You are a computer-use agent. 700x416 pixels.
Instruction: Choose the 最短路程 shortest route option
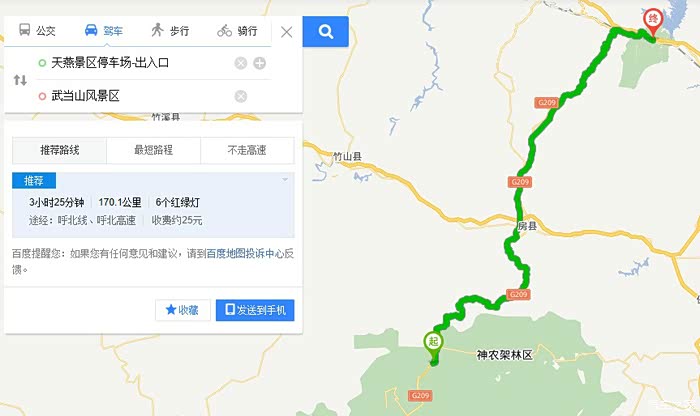click(x=153, y=150)
